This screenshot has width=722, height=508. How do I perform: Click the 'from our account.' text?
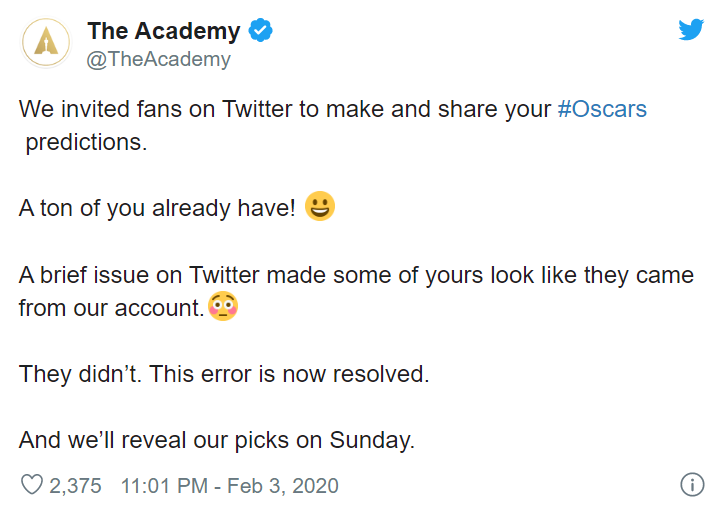[x=110, y=308]
